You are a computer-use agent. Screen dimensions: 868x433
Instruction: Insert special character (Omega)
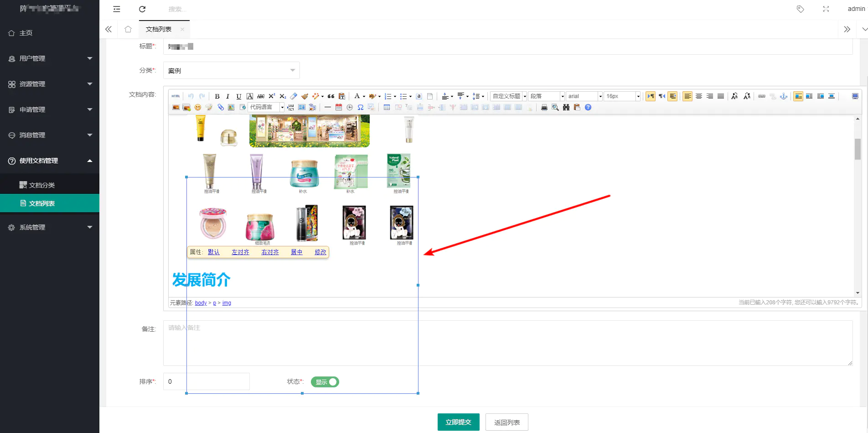tap(361, 107)
